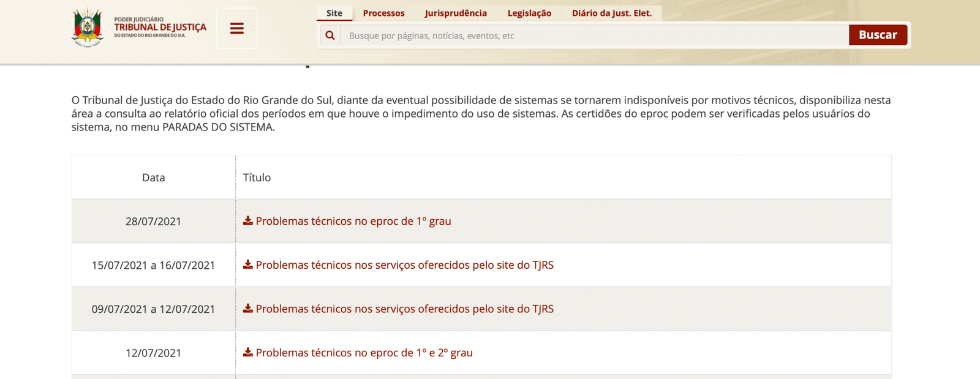The width and height of the screenshot is (980, 379).
Task: Open the TJRS site problems link dated 15/07/2021
Action: coord(404,265)
